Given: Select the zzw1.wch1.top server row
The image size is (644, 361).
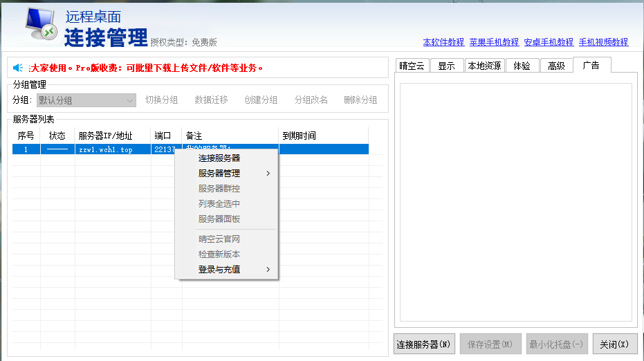Looking at the screenshot, I should point(105,149).
